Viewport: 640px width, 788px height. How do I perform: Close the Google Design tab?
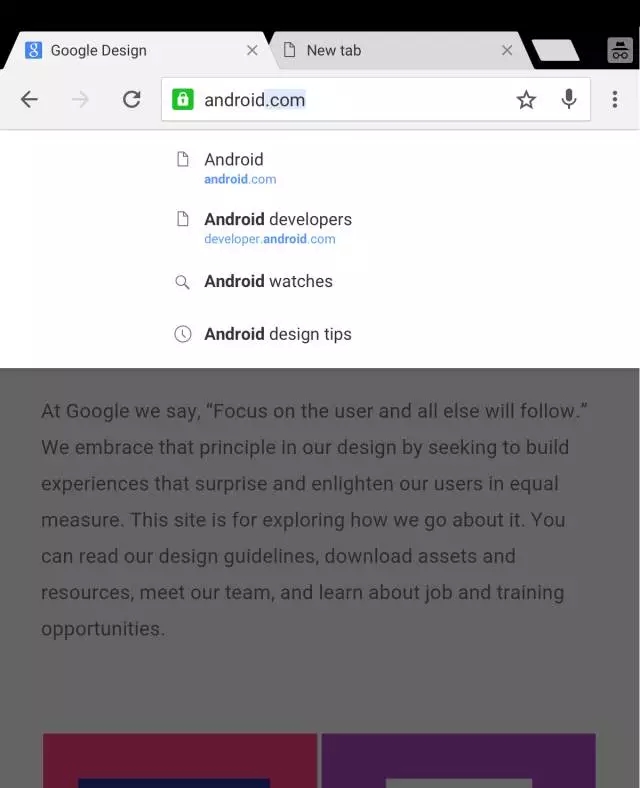252,50
